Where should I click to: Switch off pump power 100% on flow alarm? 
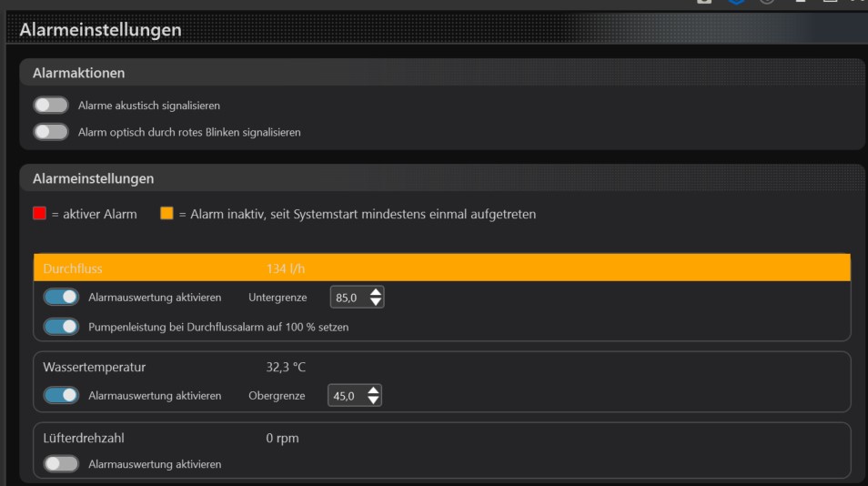61,326
